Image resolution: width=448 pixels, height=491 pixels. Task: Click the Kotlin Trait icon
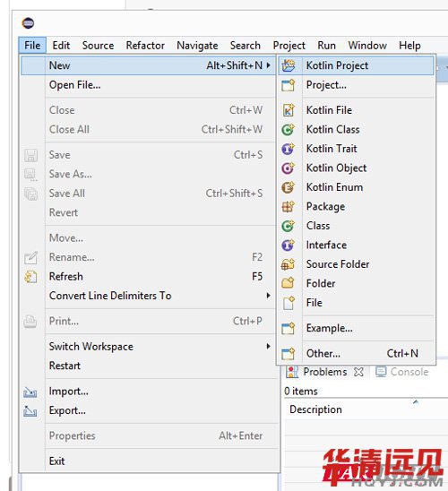(x=288, y=149)
